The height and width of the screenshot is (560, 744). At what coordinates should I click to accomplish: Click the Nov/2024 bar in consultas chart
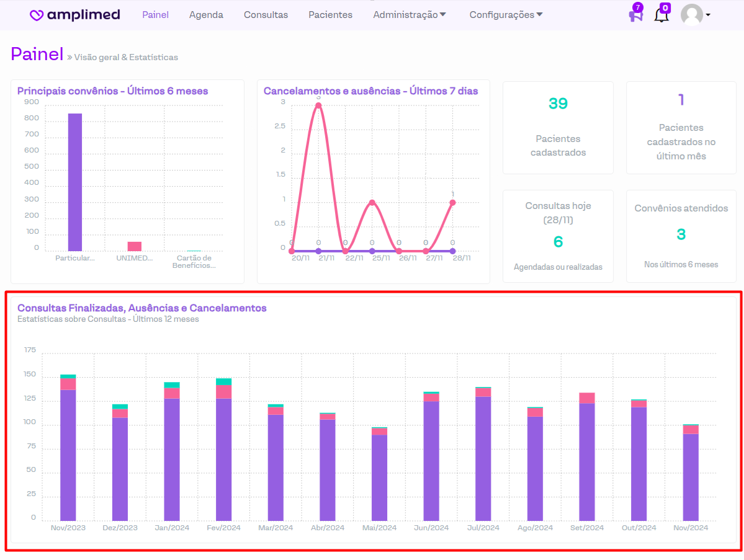(691, 476)
